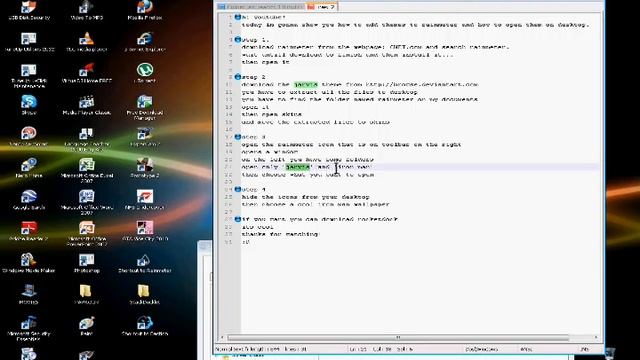Viewport: 640px width, 360px height.
Task: Toggle the bookmark beside the 'step 1.' line
Action: [x=238, y=40]
